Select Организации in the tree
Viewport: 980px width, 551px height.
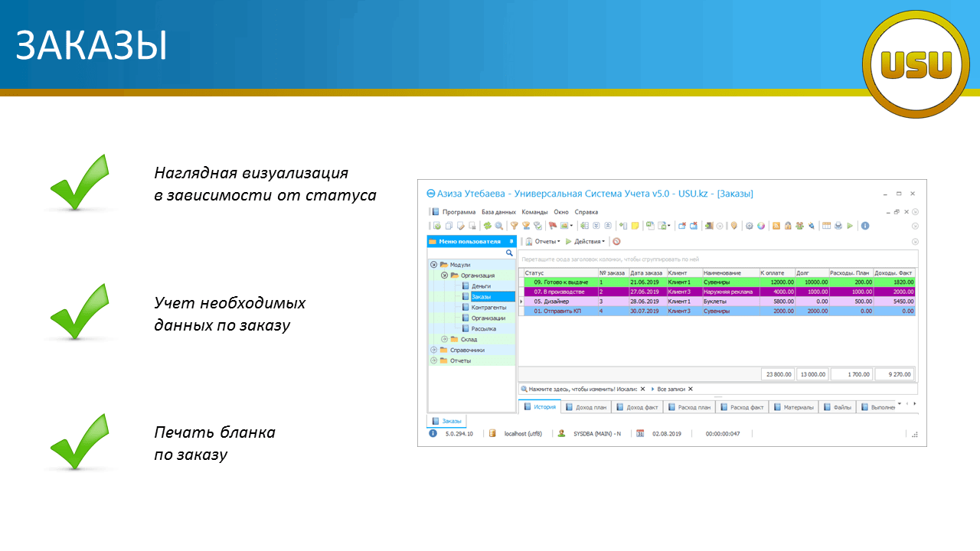[488, 318]
